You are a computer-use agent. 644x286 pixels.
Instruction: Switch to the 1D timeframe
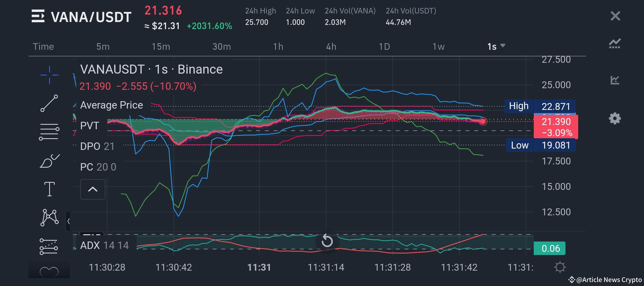point(385,46)
